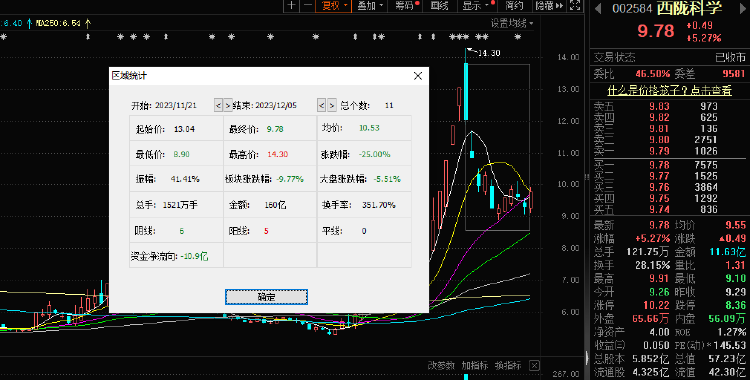Select the 买三 9.76 order book row
The height and width of the screenshot is (380, 750).
coord(669,187)
